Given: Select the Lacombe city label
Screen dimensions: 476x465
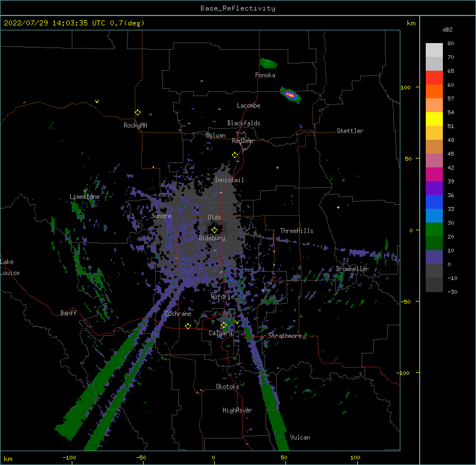Looking at the screenshot, I should [248, 105].
